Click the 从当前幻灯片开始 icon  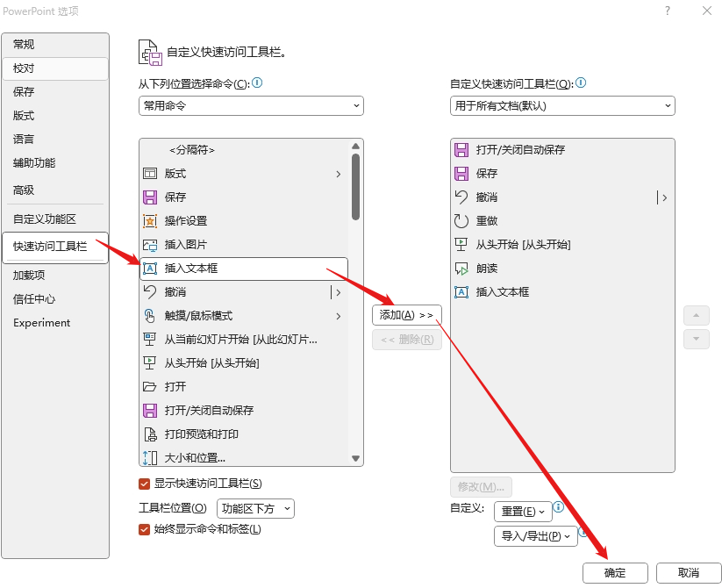(x=150, y=340)
